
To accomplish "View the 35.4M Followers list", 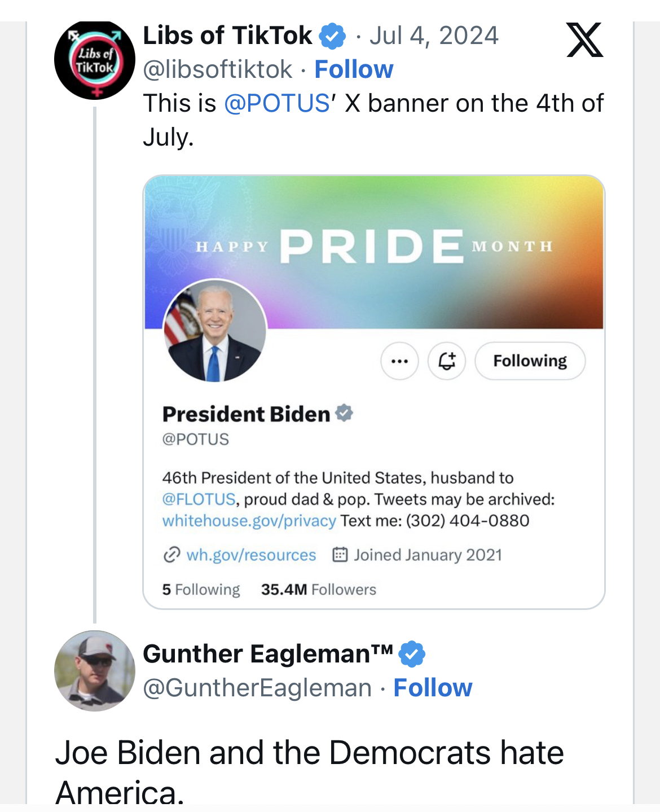I will (318, 590).
